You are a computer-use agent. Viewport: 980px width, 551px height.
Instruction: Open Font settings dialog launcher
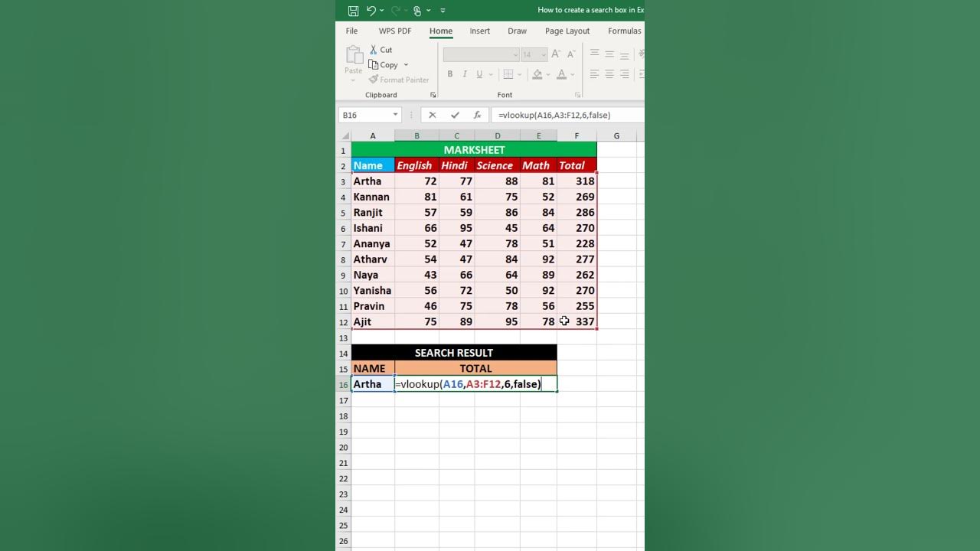click(x=577, y=95)
